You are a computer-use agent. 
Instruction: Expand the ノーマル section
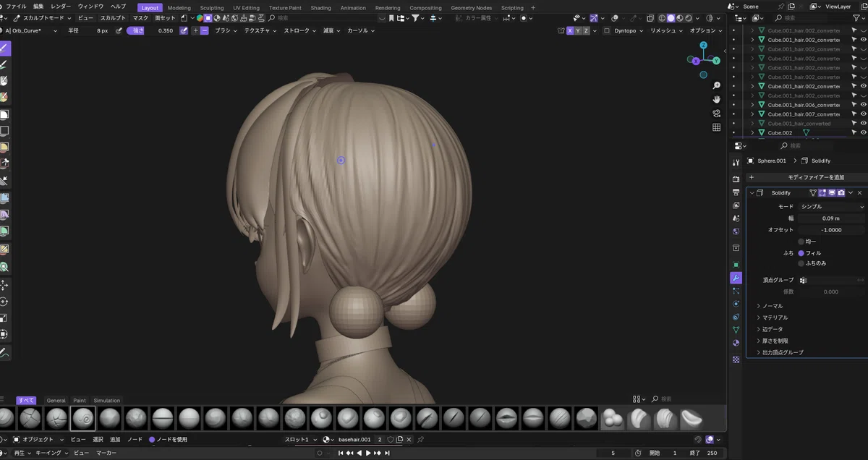[773, 306]
